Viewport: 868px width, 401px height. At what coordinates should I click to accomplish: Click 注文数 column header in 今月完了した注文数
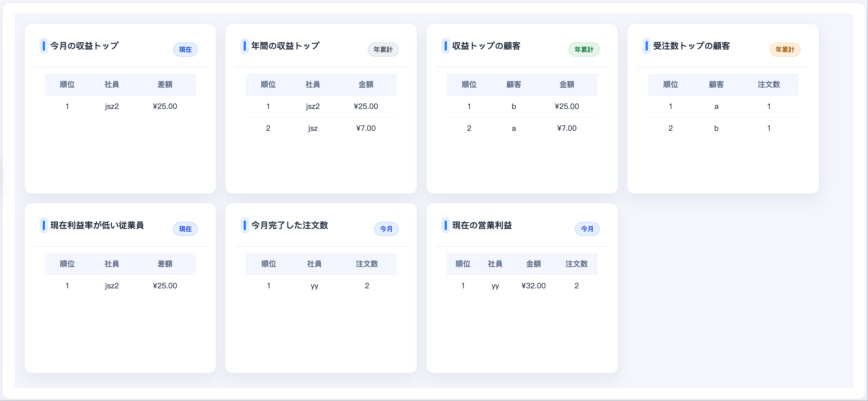pos(367,264)
